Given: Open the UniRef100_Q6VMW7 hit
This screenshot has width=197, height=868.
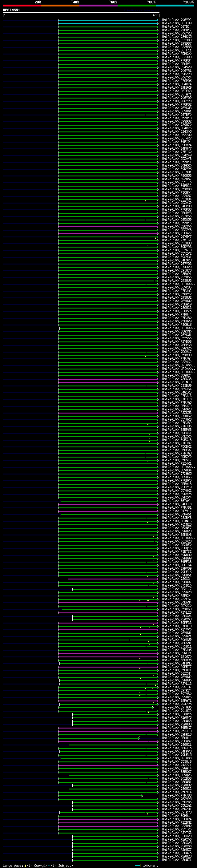Looking at the screenshot, I should point(176,236).
